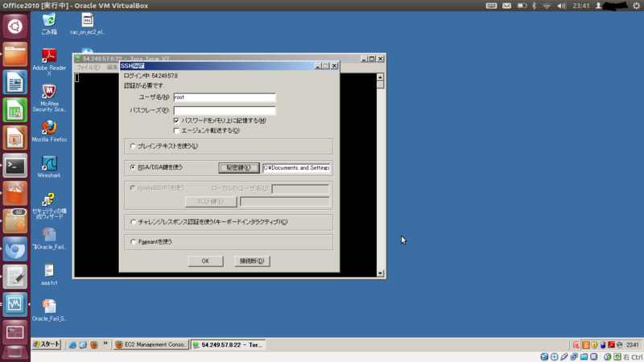
Task: Open the Ubuntu Dash home launcher icon
Action: (14, 27)
